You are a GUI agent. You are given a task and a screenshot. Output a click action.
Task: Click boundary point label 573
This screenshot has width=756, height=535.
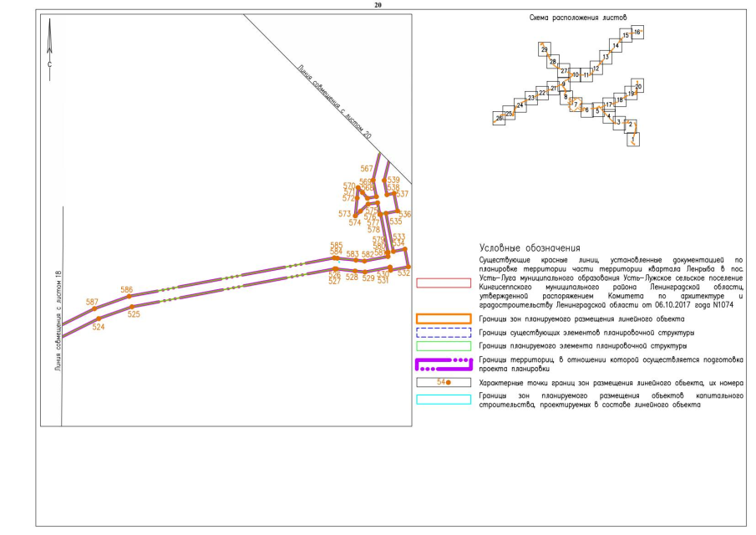tap(344, 214)
